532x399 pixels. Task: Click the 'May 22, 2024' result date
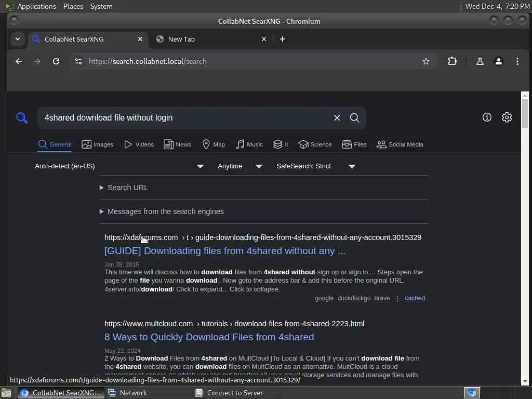(x=122, y=351)
